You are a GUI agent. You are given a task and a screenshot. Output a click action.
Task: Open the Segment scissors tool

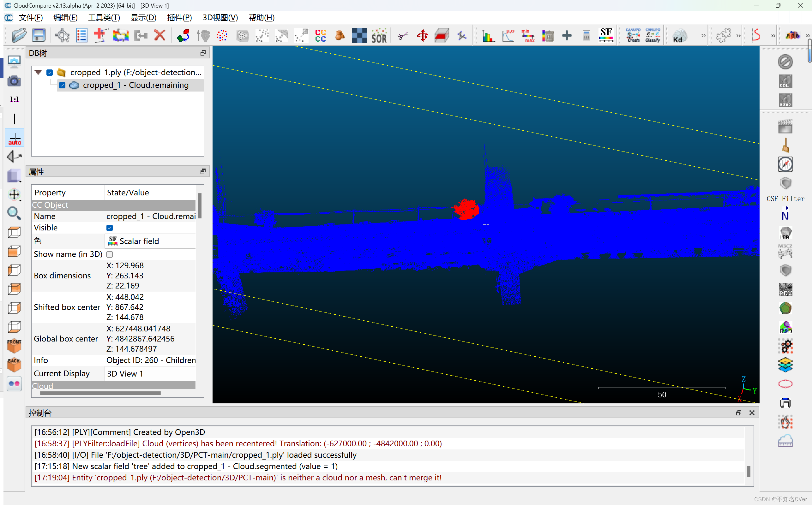click(x=403, y=36)
